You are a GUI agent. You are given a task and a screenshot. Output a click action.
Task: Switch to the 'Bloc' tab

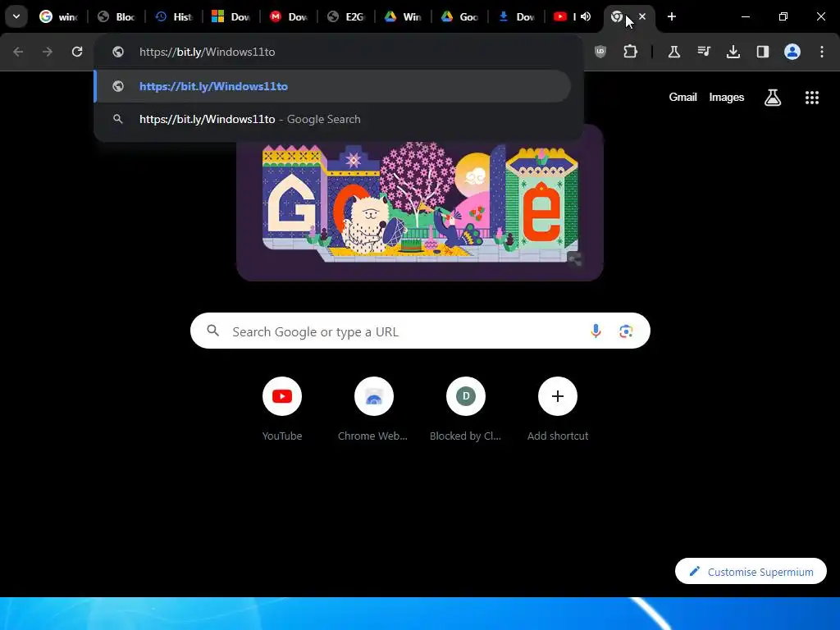click(116, 16)
